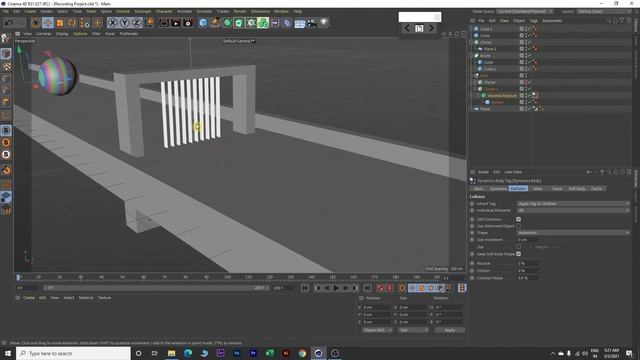
Task: Click Render to Picture Viewer icon
Action: (x=176, y=23)
